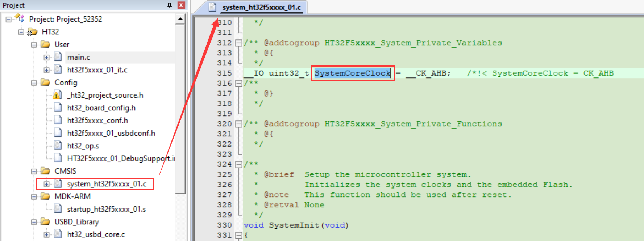Click the SystemInit function name in code
This screenshot has width=644, height=241.
(294, 225)
